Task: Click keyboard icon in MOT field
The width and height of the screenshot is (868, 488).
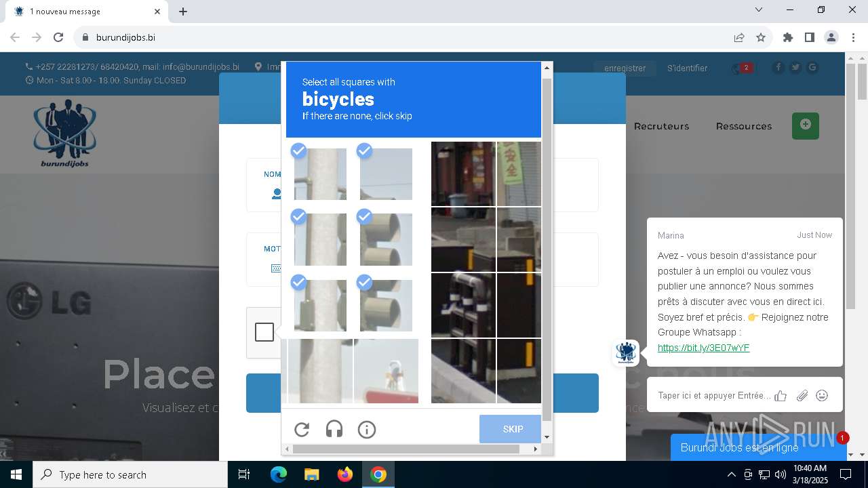Action: click(276, 268)
